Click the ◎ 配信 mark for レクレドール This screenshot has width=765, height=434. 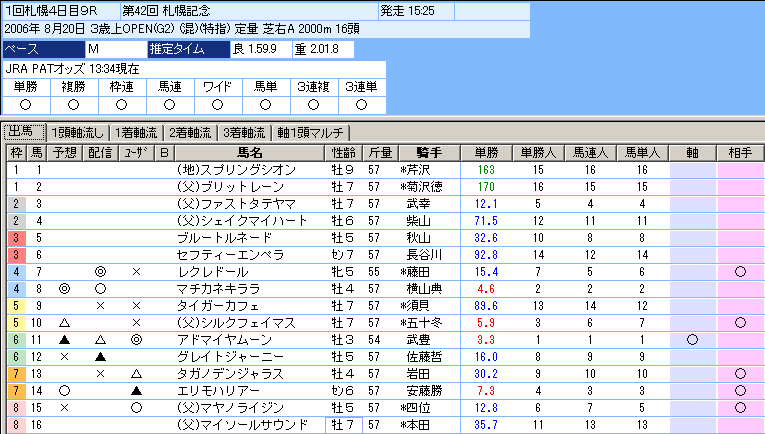pyautogui.click(x=100, y=272)
